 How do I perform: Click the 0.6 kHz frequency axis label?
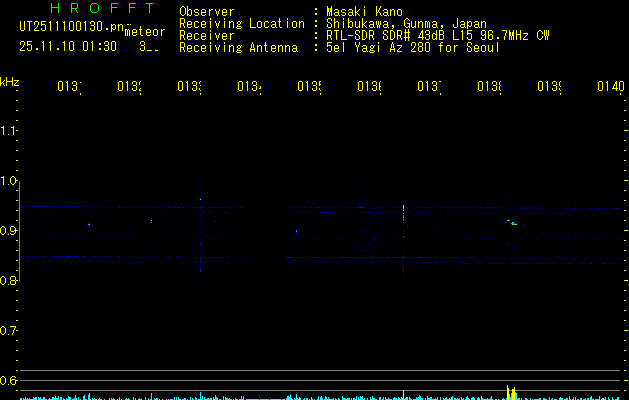point(8,380)
